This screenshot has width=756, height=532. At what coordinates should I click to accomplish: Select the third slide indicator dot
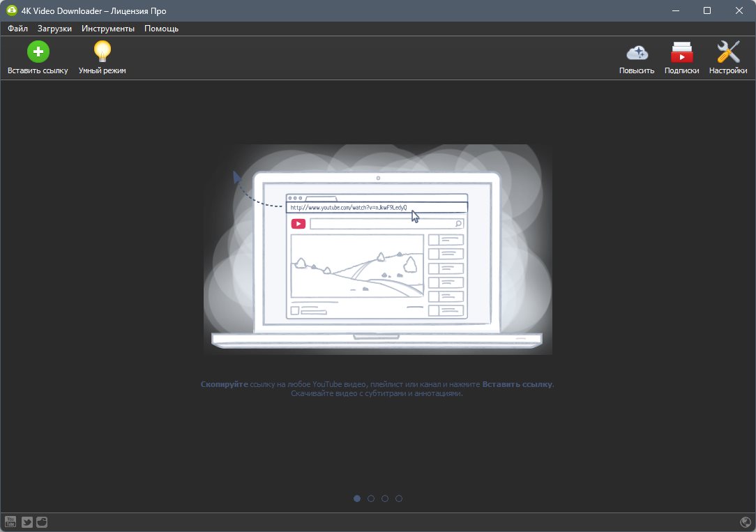pos(385,499)
